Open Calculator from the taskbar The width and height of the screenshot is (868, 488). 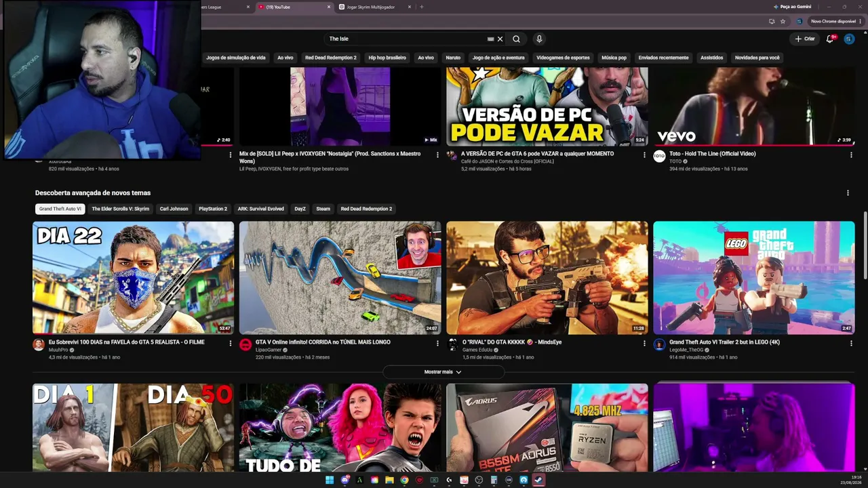(x=494, y=481)
